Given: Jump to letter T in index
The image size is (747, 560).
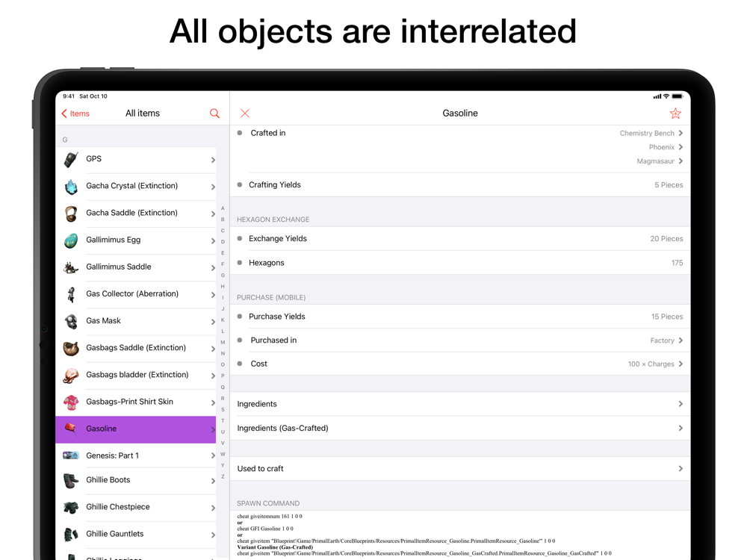Looking at the screenshot, I should (x=223, y=420).
